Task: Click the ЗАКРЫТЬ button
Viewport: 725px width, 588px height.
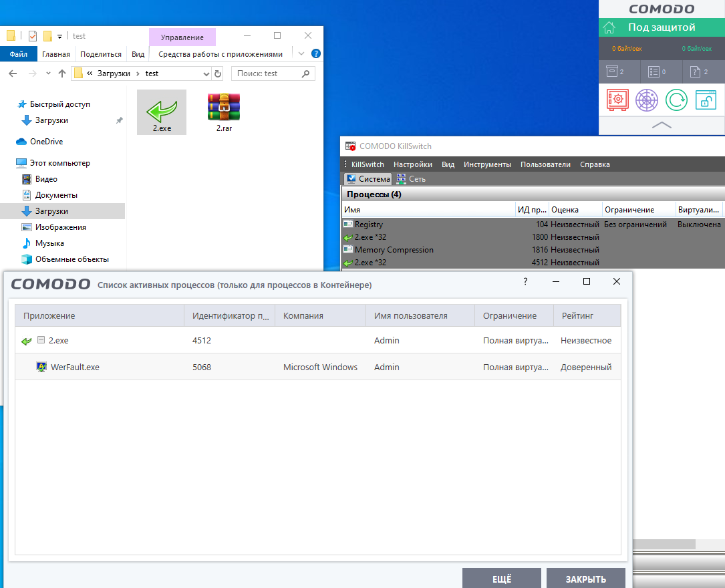Action: [586, 579]
